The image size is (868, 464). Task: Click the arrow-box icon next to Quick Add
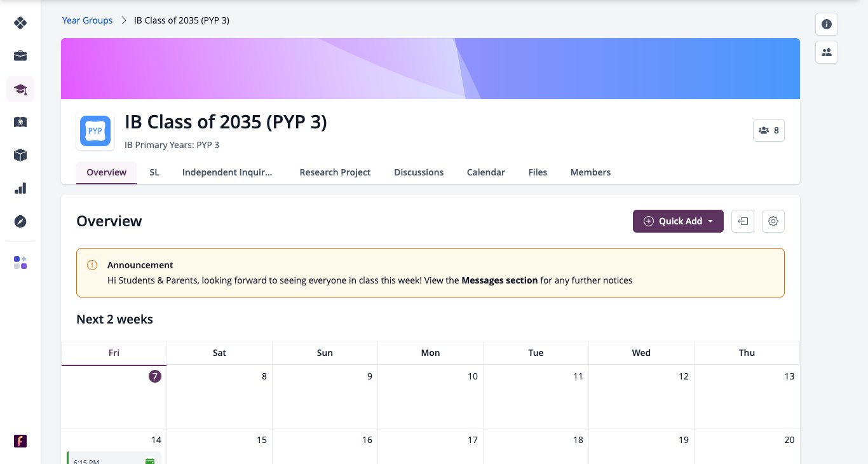coord(743,221)
